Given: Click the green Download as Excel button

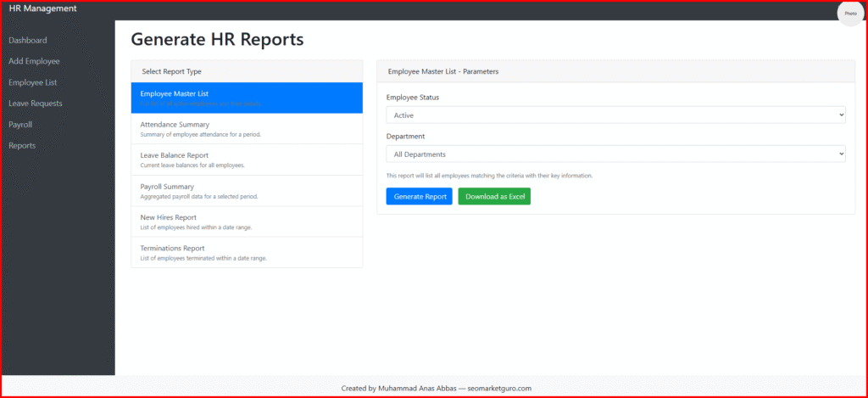Looking at the screenshot, I should [494, 196].
